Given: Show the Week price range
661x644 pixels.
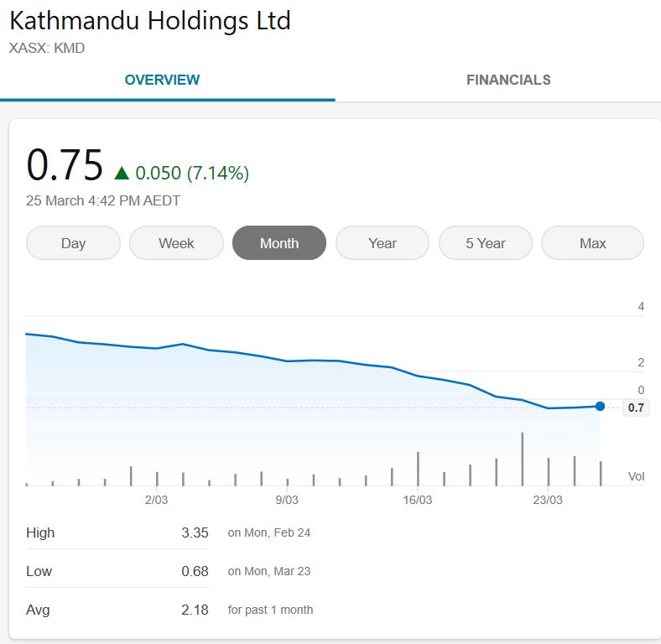Looking at the screenshot, I should tap(176, 243).
